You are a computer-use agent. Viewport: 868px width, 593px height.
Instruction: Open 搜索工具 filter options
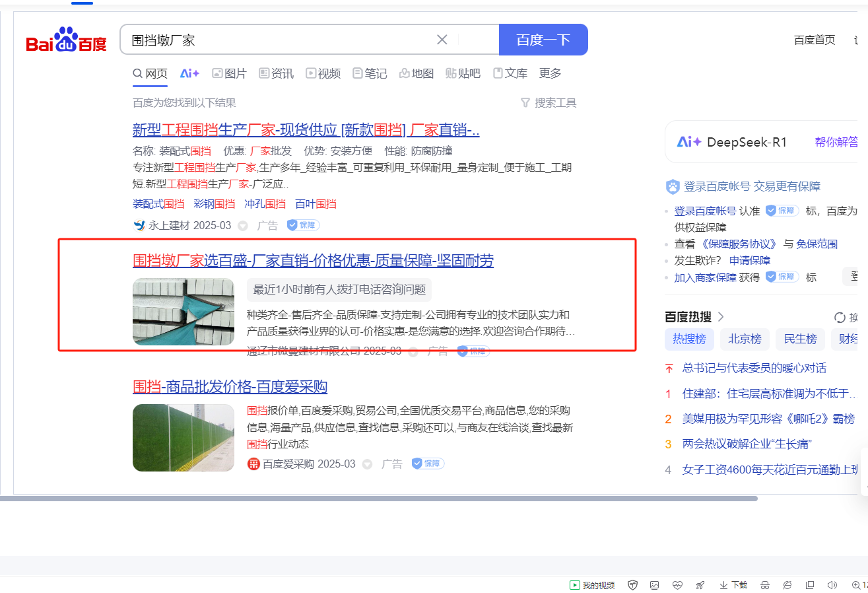click(x=549, y=102)
